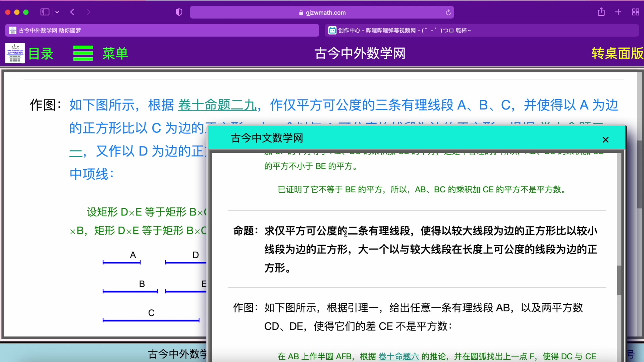This screenshot has height=362, width=644.
Task: Close the 古今中文数学网 popup
Action: [x=605, y=140]
